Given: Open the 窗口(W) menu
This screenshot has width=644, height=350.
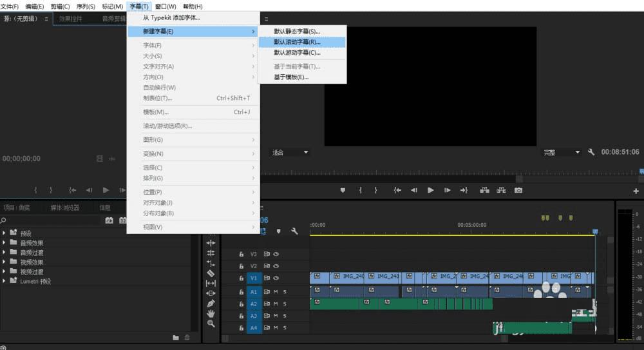Looking at the screenshot, I should [x=166, y=6].
